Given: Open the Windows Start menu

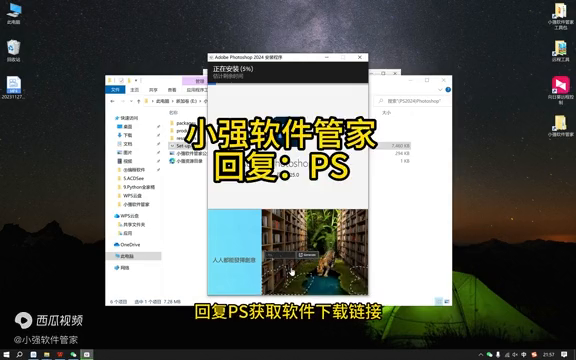Looking at the screenshot, I should (6, 354).
